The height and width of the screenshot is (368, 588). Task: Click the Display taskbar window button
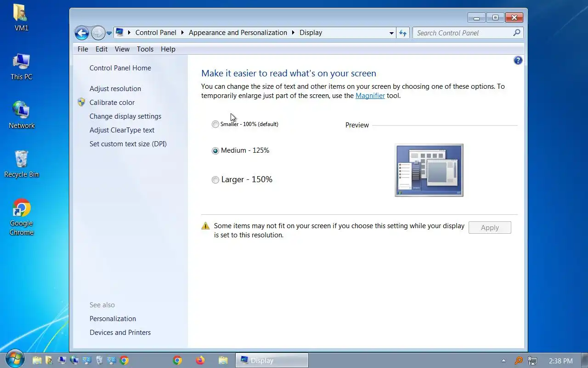pyautogui.click(x=272, y=360)
